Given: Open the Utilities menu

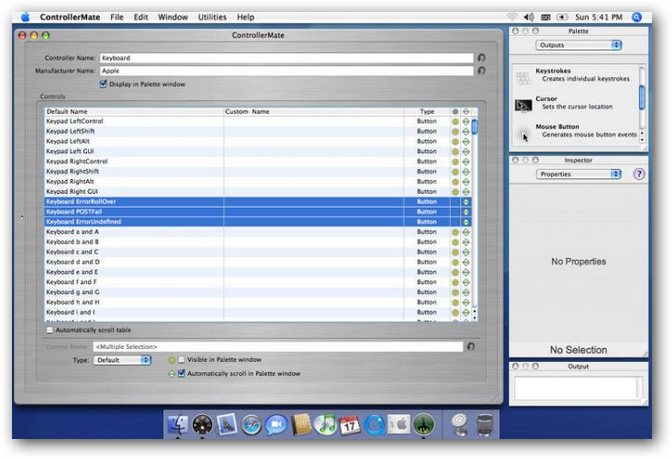Looking at the screenshot, I should 212,17.
